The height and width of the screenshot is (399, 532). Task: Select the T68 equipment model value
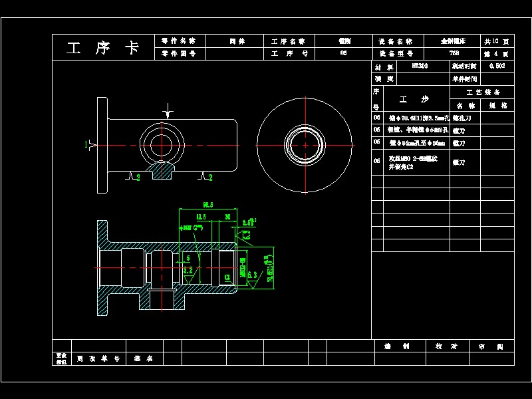click(454, 53)
